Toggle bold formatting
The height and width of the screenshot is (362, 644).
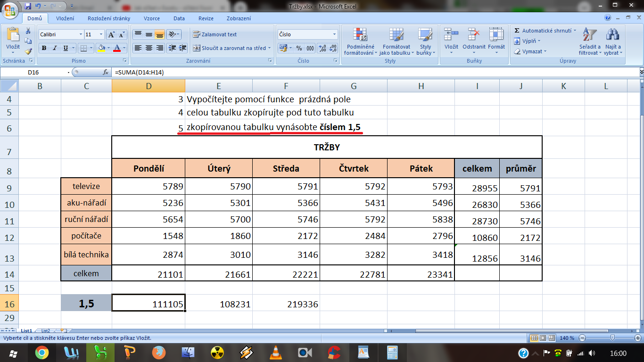pos(44,48)
